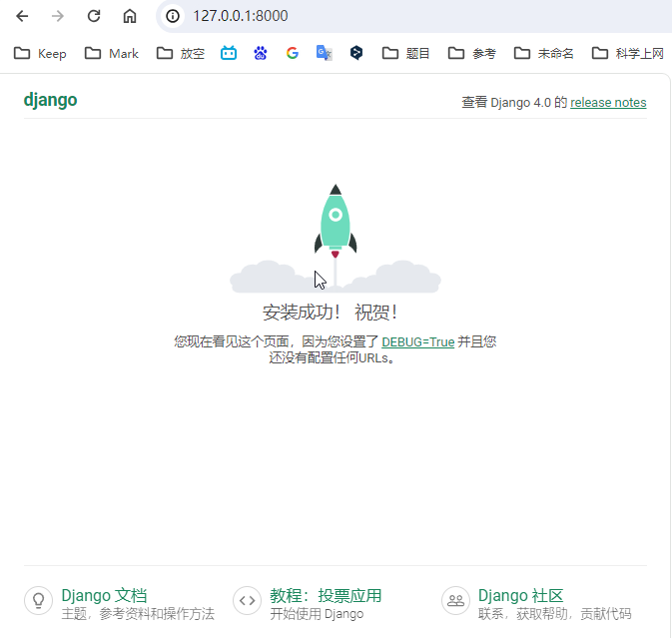This screenshot has height=638, width=672.
Task: Open the 放空 bookmarks folder
Action: [x=181, y=54]
